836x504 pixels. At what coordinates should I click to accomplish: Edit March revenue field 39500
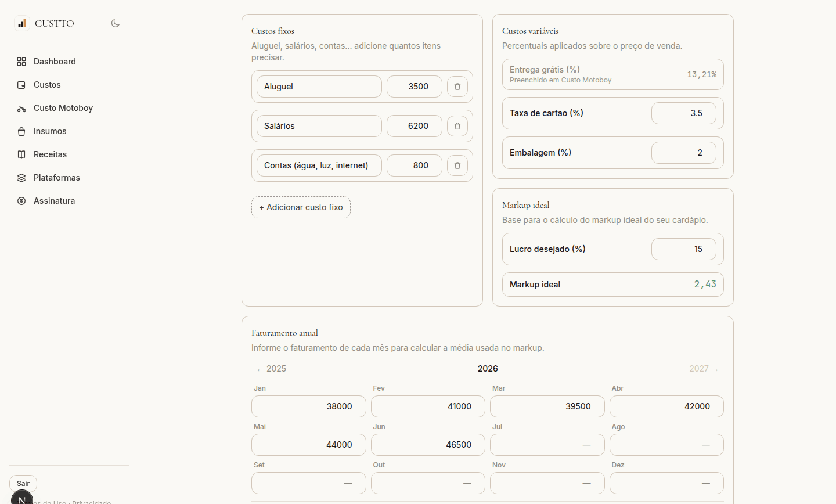click(547, 406)
